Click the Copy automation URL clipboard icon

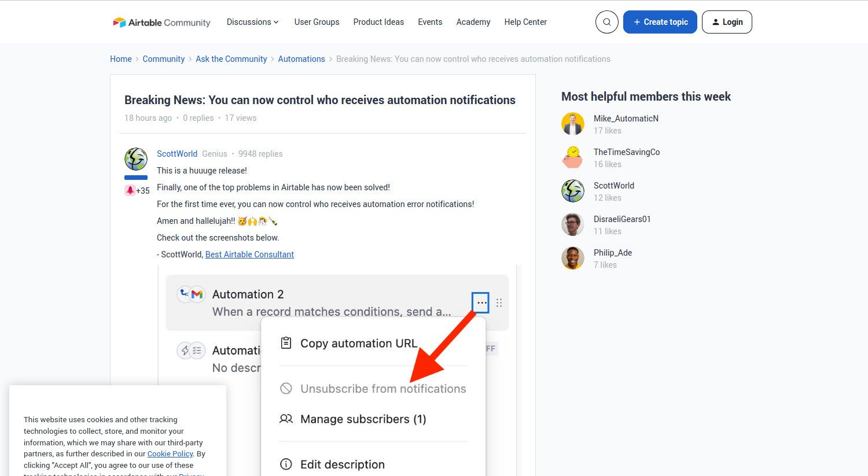click(x=286, y=342)
